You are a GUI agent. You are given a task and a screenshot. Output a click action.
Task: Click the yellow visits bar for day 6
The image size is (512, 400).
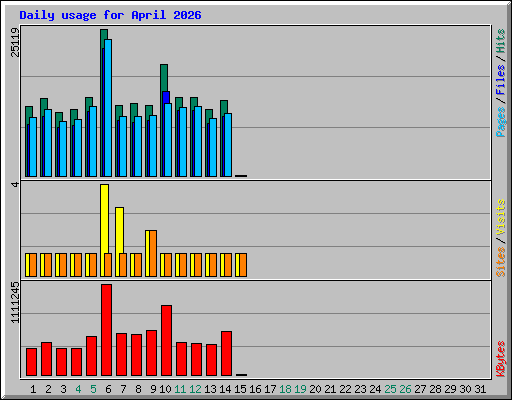point(104,218)
